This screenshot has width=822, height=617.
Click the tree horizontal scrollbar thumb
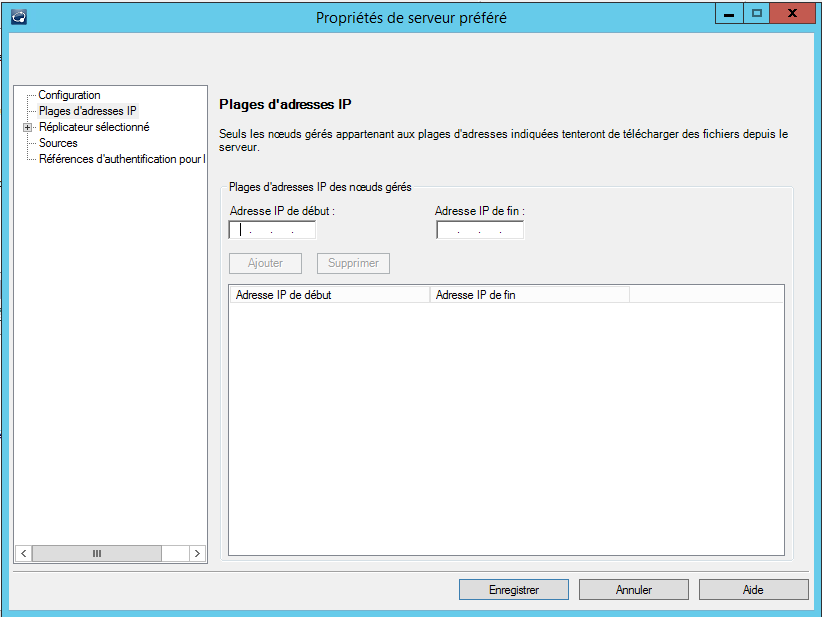[x=97, y=553]
